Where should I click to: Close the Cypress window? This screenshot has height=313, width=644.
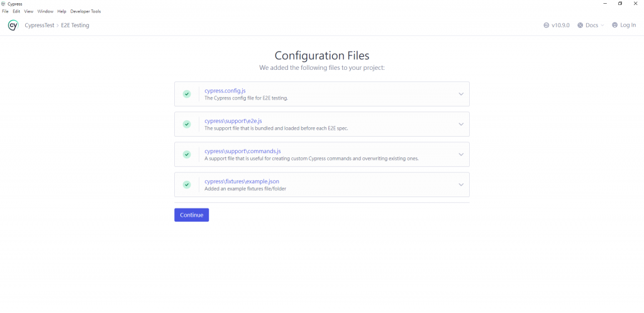coord(635,4)
